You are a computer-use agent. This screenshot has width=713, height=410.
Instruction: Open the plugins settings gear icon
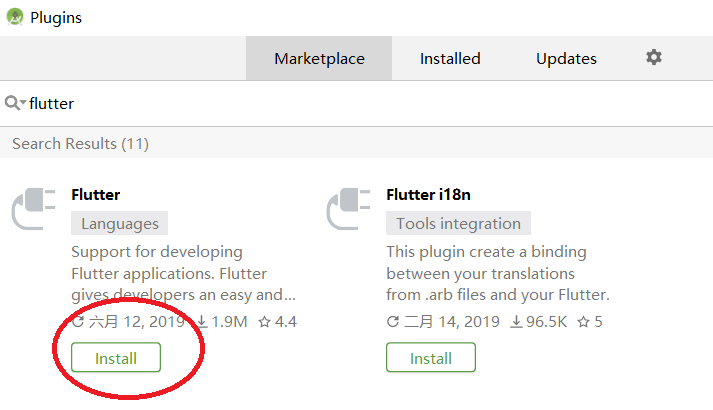(x=654, y=57)
